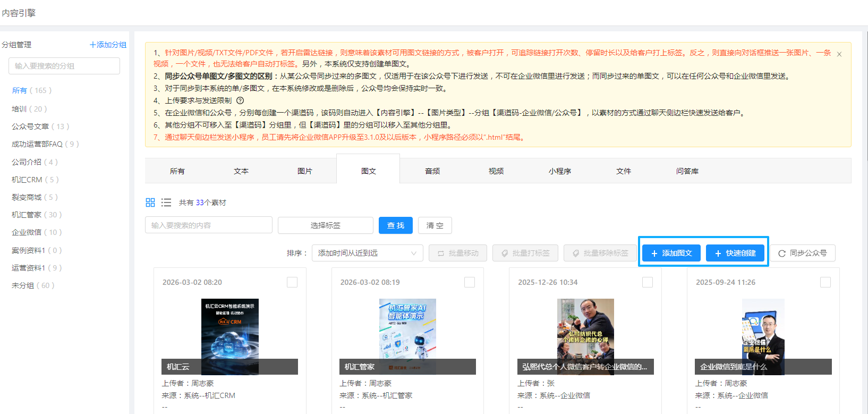
Task: Check the box on 机汇云 card
Action: 292,282
